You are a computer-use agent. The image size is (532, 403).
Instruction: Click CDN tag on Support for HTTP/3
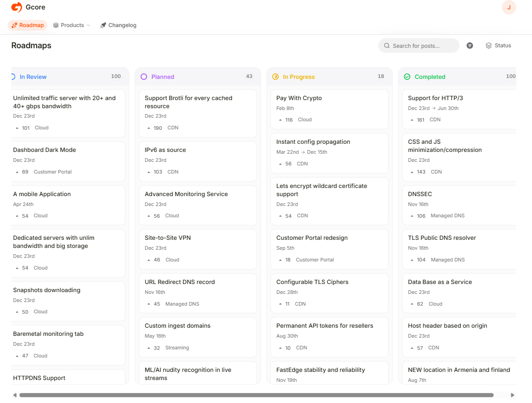point(435,120)
